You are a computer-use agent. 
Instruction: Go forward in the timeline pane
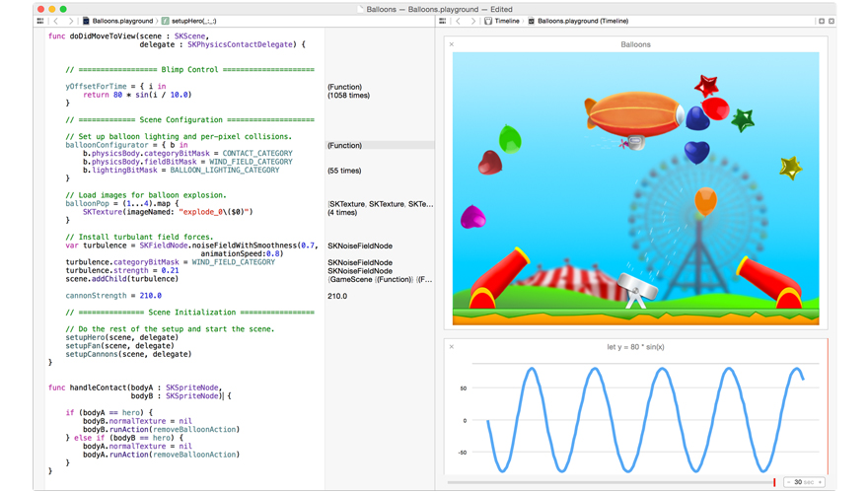point(472,21)
